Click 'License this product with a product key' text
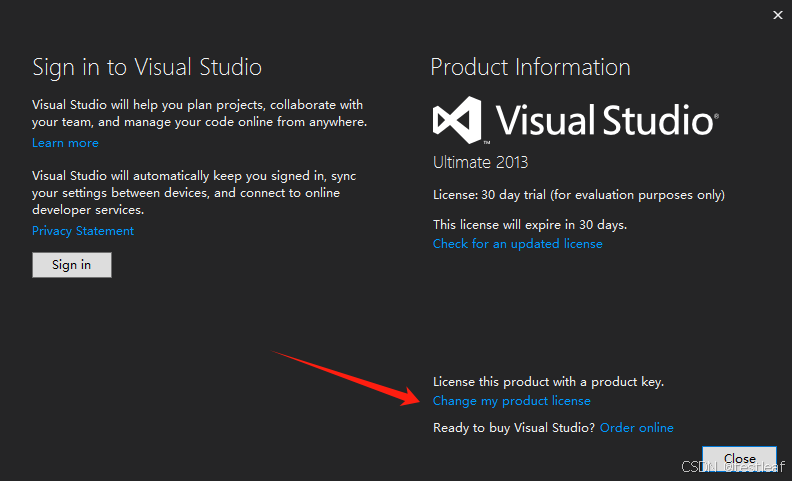The height and width of the screenshot is (481, 792). coord(548,381)
